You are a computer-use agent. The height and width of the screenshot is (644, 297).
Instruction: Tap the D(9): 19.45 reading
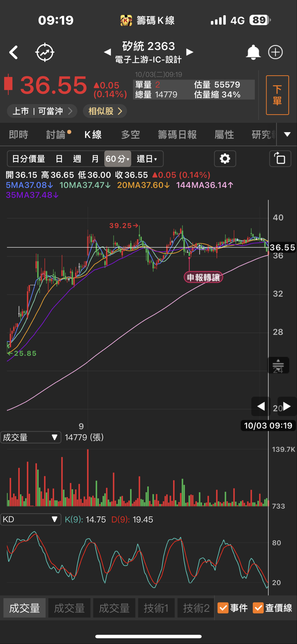click(132, 519)
